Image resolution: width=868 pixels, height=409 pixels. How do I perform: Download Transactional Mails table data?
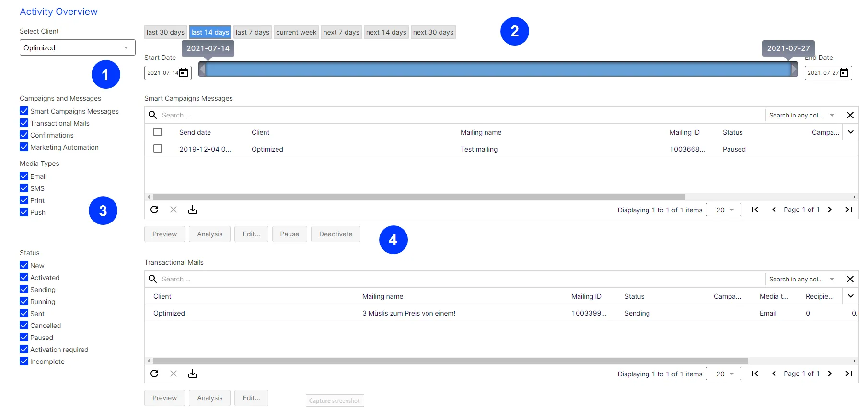(x=193, y=374)
